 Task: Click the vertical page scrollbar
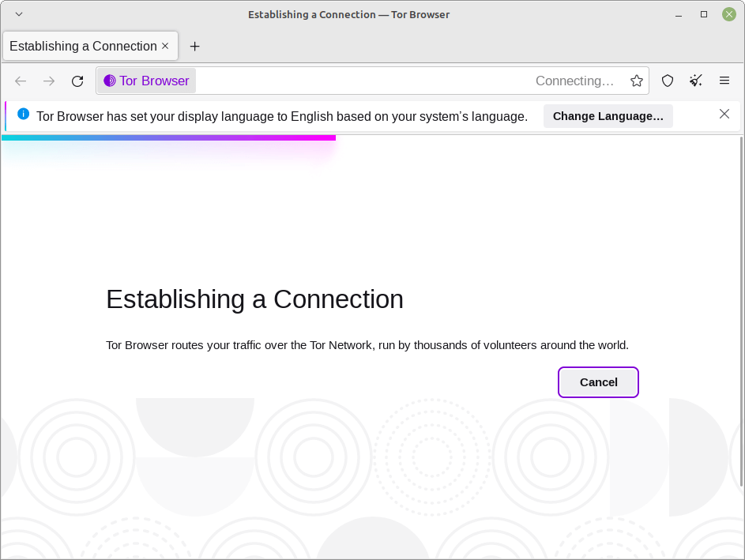coord(742,311)
